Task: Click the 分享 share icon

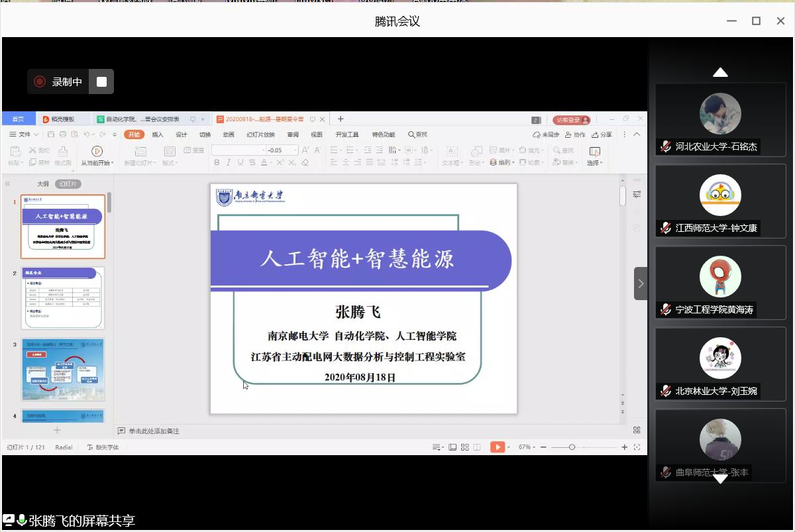Action: tap(602, 134)
